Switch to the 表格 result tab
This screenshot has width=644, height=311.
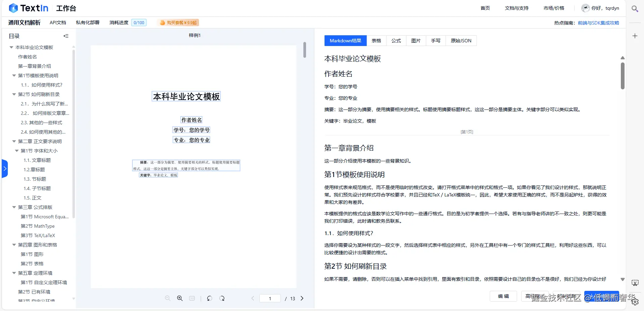coord(376,41)
